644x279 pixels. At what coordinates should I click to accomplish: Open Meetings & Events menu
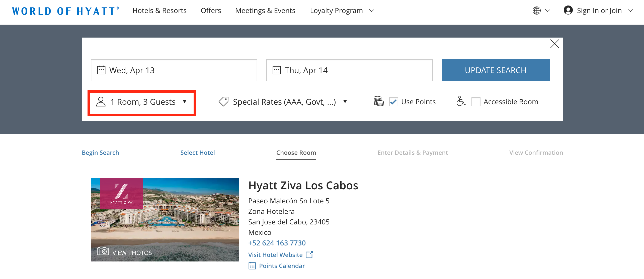point(265,11)
